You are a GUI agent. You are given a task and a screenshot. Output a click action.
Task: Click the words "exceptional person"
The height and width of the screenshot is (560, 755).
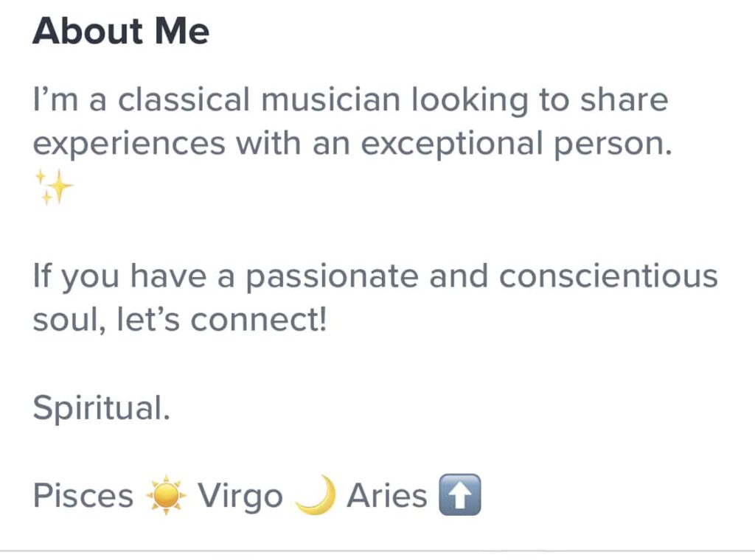516,144
